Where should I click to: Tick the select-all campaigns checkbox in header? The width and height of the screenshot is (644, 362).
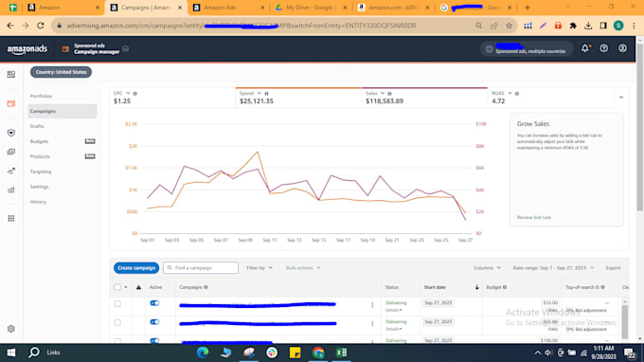117,287
